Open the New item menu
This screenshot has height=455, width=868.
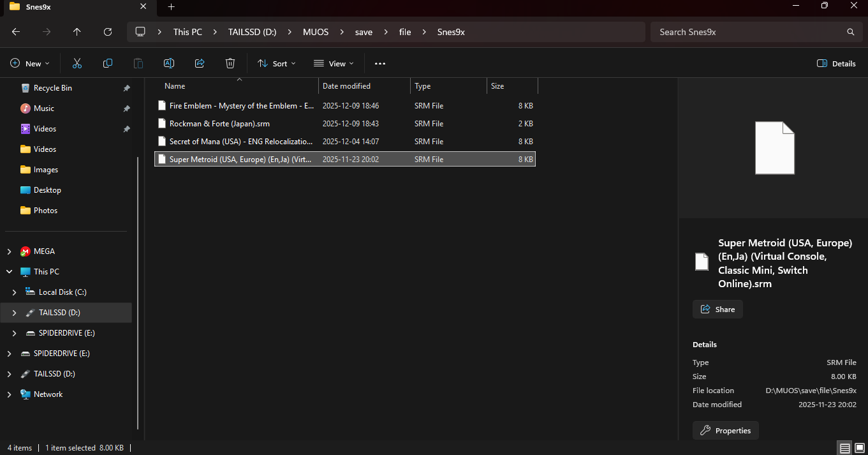coord(29,63)
